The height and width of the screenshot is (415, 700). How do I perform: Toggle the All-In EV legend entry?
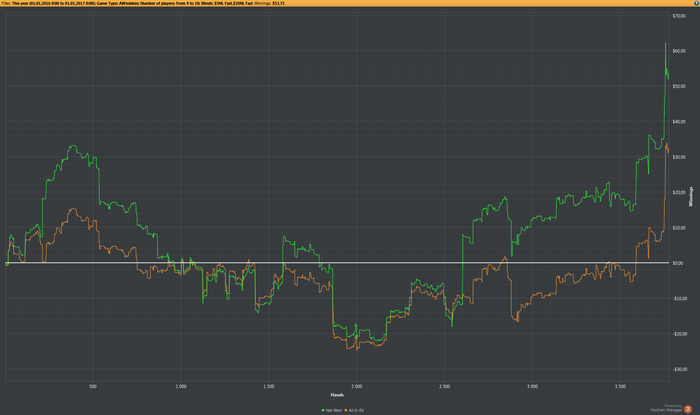click(x=354, y=410)
